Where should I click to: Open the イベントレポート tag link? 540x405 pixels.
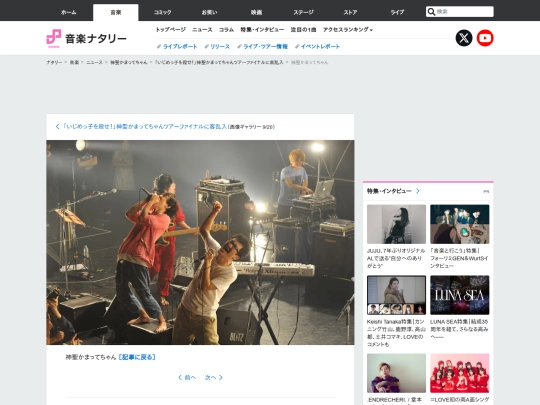(x=318, y=46)
